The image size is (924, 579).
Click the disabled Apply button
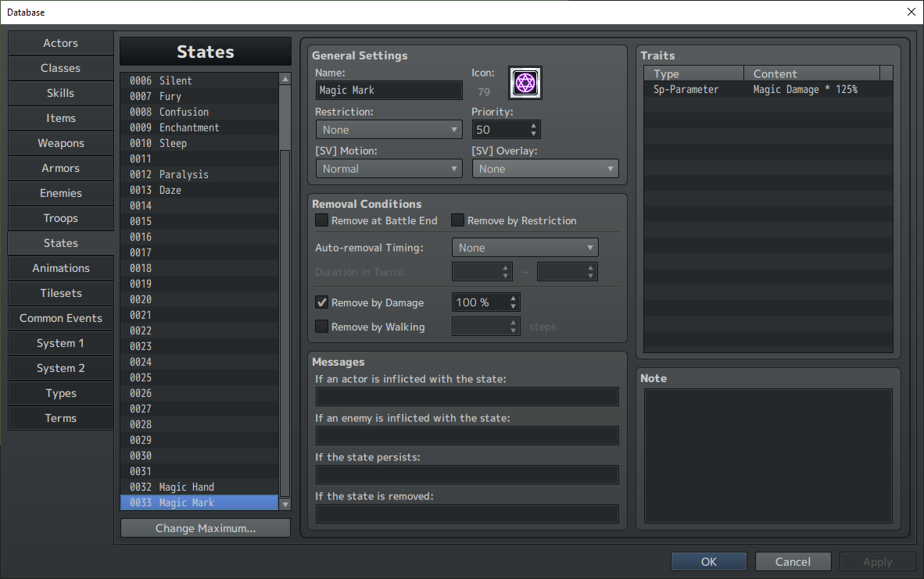877,561
